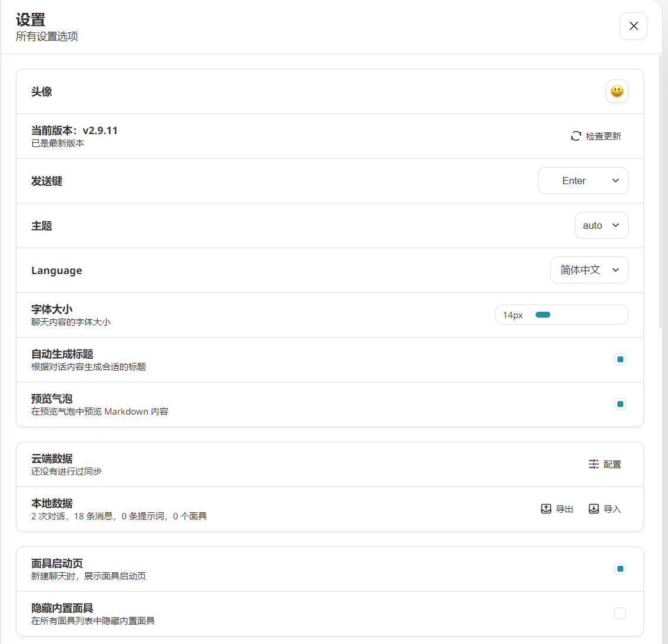668x644 pixels.
Task: Click the import icon beside 导入
Action: [x=593, y=509]
